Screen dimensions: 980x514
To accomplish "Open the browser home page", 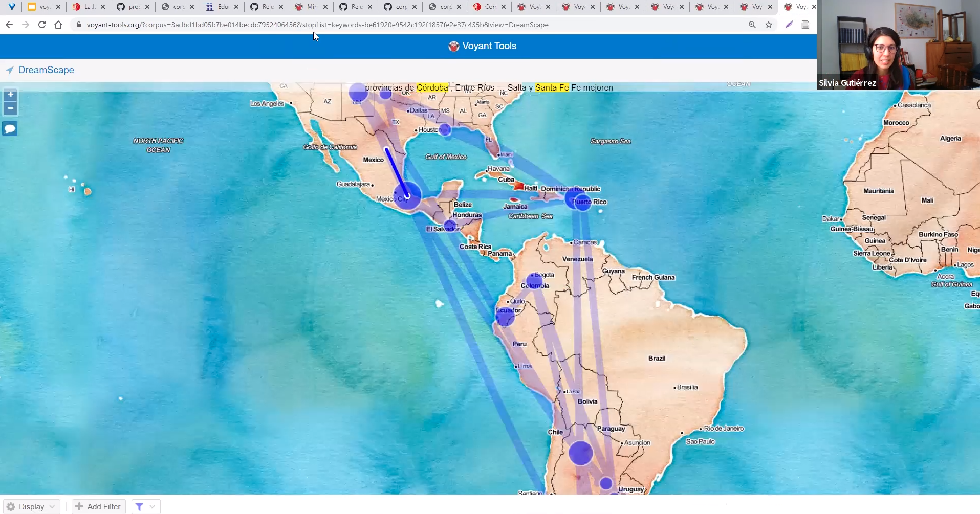I will click(x=58, y=25).
